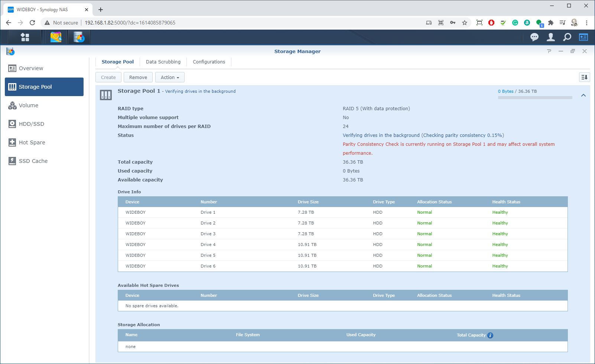Switch to the Configurations tab
Screen dimensions: 595x364
coord(209,62)
